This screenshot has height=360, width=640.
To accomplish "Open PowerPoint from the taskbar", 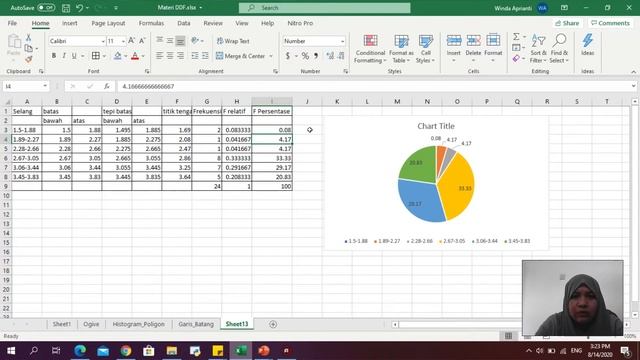I will (264, 351).
